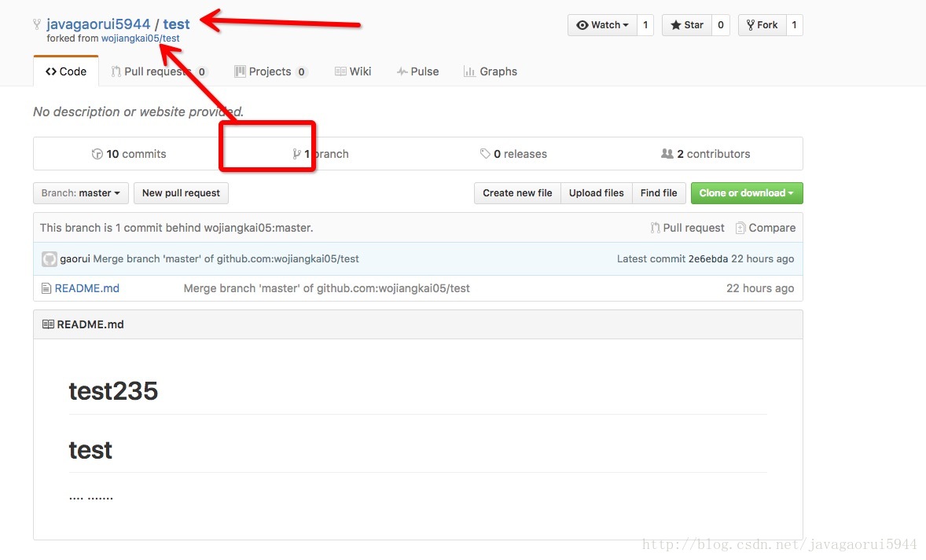Open the wojiangkai05/test parent repository link
Screen dimensions: 926x560
tap(140, 38)
